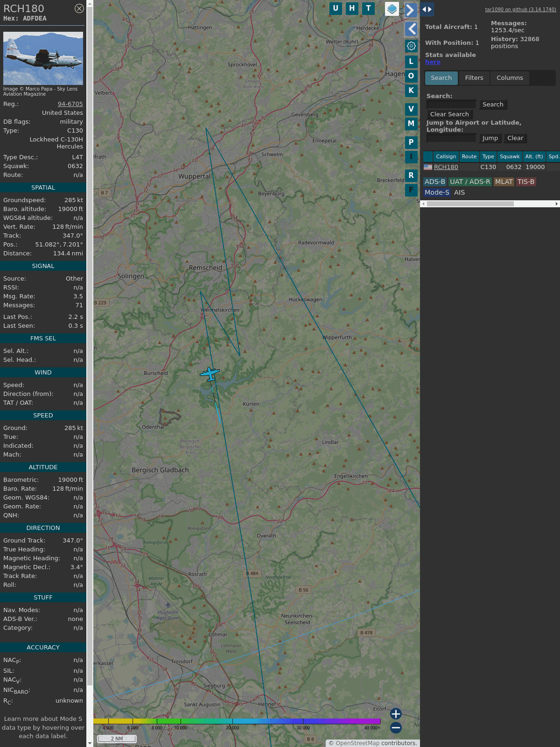
Task: Toggle sidebar width double-arrow icon
Action: pos(427,9)
